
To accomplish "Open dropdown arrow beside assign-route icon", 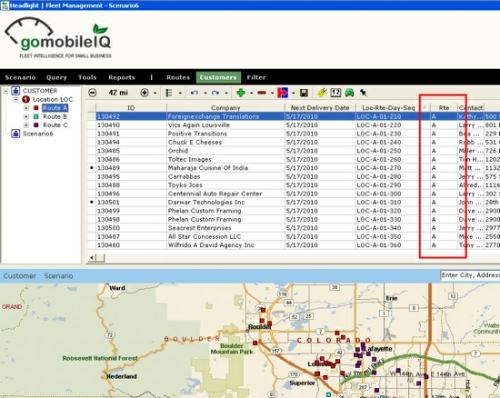I will pos(293,93).
